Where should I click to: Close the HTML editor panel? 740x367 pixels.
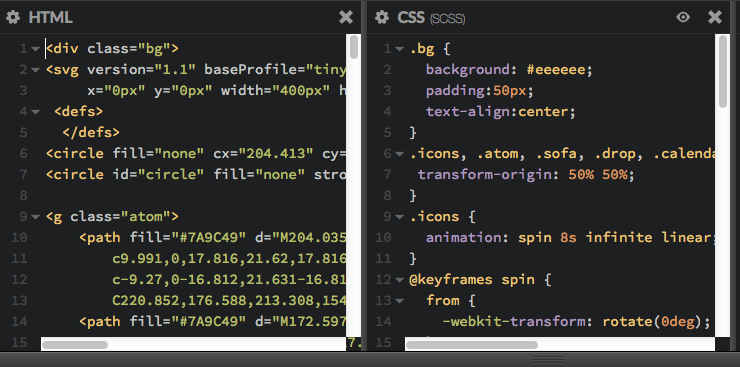[x=346, y=17]
